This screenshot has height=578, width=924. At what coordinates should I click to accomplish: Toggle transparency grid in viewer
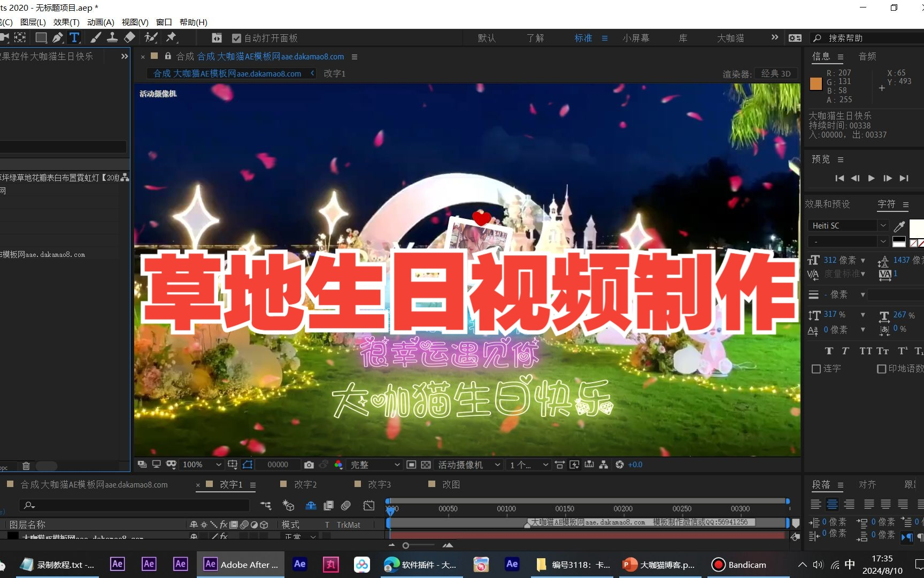426,465
